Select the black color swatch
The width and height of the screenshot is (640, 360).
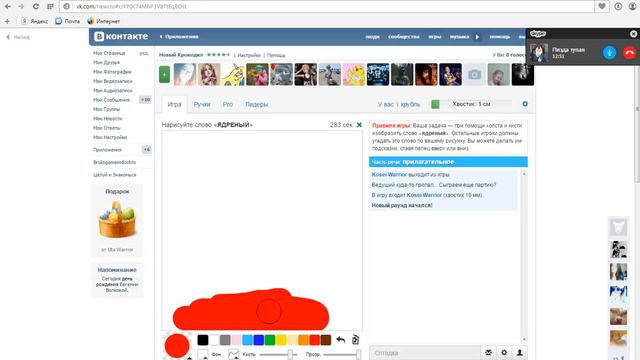pyautogui.click(x=203, y=340)
